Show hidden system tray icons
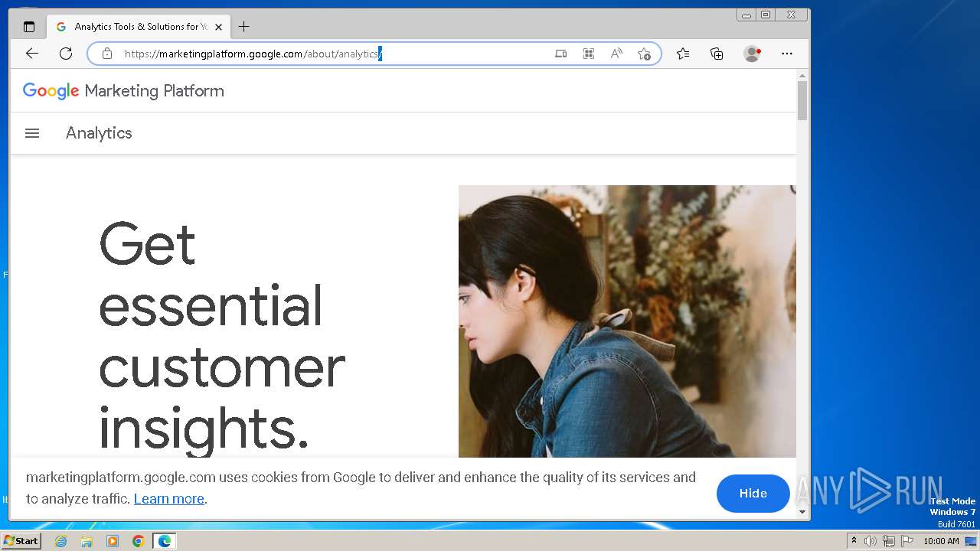Image resolution: width=980 pixels, height=551 pixels. coord(854,541)
